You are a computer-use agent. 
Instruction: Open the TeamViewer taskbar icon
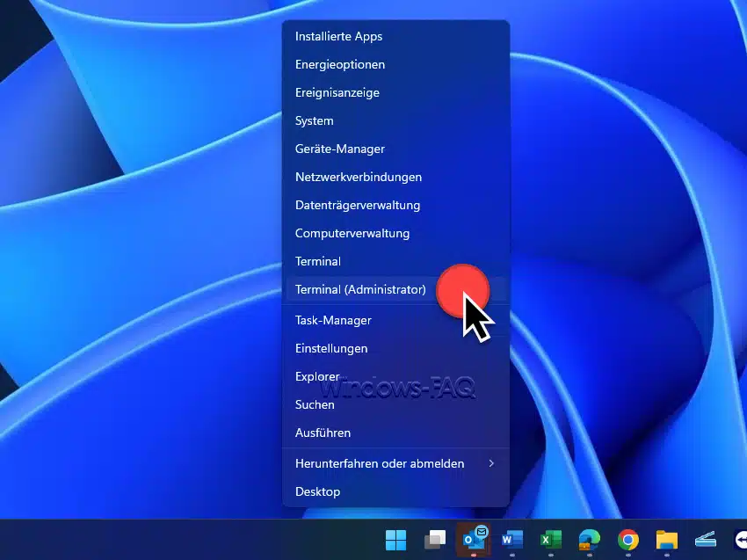coord(740,540)
